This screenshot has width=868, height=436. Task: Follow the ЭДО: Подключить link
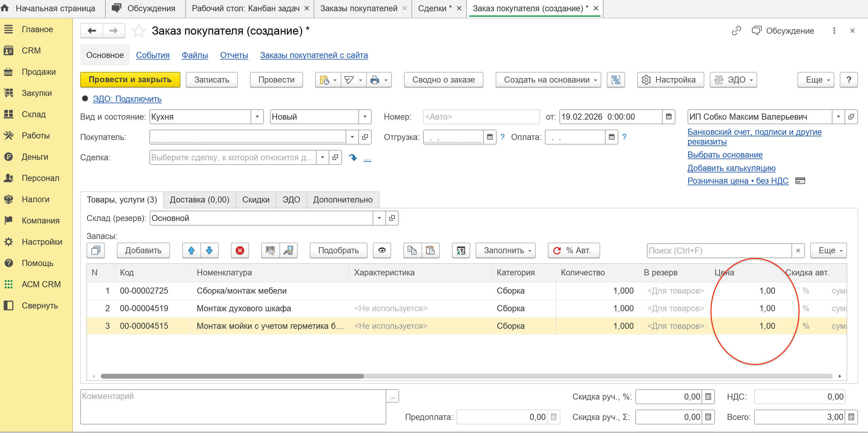point(127,99)
